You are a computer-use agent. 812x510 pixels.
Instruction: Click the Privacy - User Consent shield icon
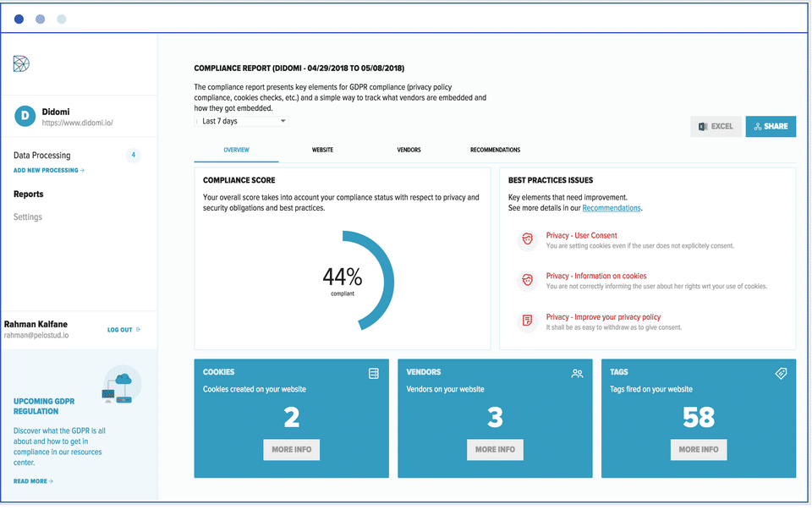[x=527, y=239]
